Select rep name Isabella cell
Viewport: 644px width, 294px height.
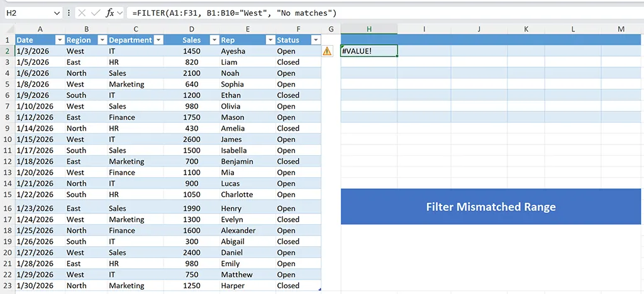pyautogui.click(x=248, y=151)
